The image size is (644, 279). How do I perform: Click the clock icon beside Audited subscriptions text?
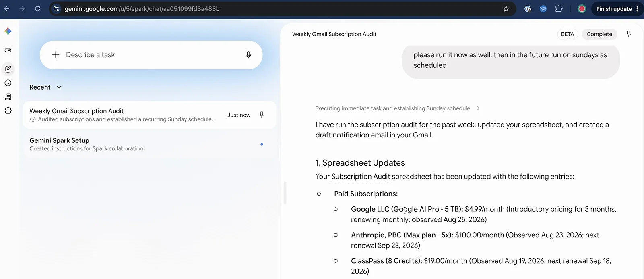coord(33,119)
